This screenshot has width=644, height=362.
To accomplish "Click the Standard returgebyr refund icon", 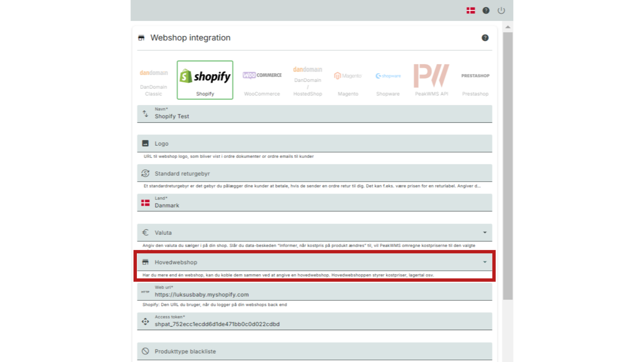I will point(145,173).
